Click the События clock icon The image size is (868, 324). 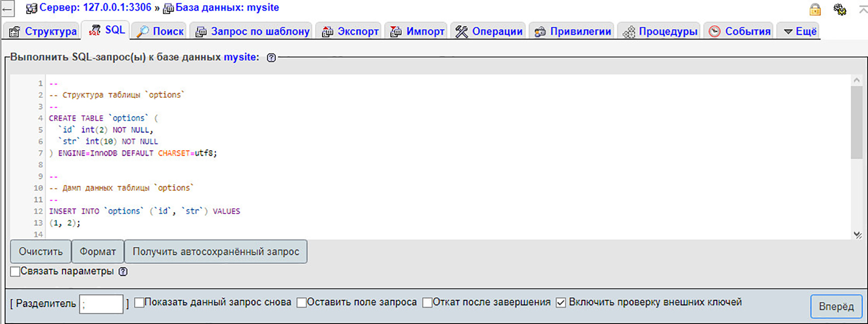tap(714, 32)
